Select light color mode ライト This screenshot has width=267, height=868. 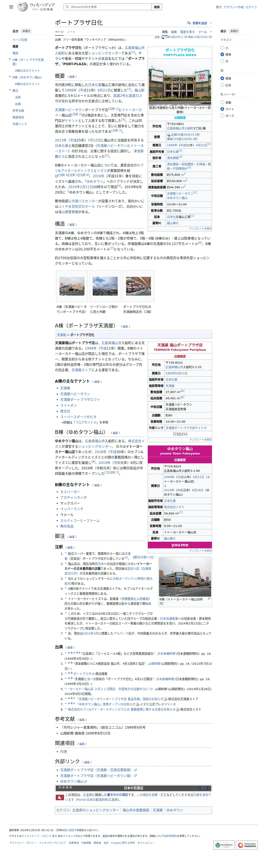pyautogui.click(x=222, y=109)
